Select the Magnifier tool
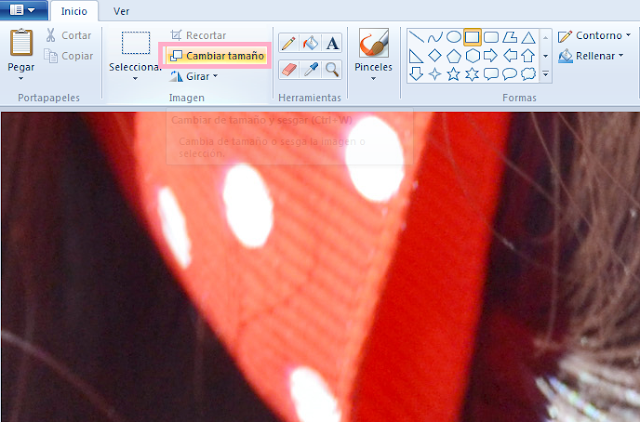 click(332, 69)
